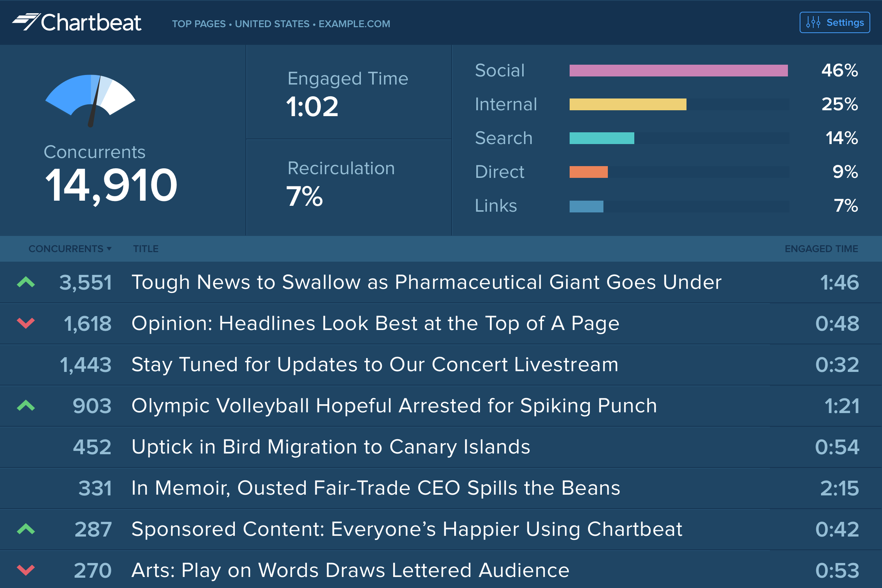Click the Engaged Time column header
Screen dimensions: 882x588
(822, 249)
